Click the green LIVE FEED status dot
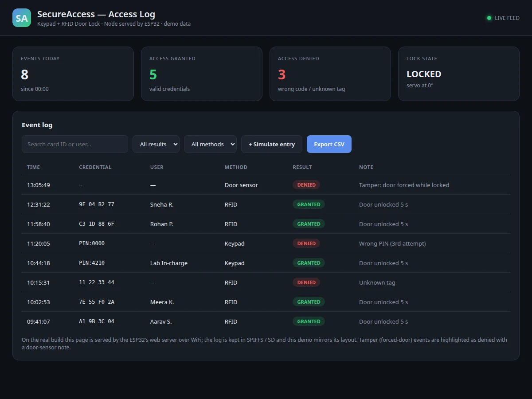Screen dimensions: 532x399 pos(489,18)
